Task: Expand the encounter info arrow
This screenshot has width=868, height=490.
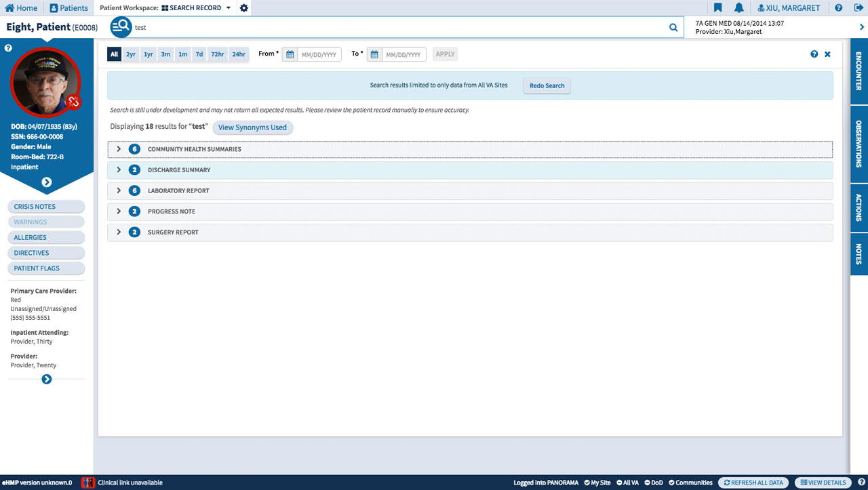Action: [x=862, y=27]
